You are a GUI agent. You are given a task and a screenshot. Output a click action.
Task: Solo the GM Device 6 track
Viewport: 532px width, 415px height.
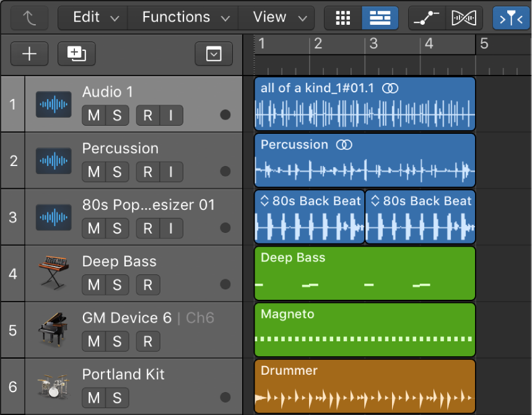(x=117, y=341)
